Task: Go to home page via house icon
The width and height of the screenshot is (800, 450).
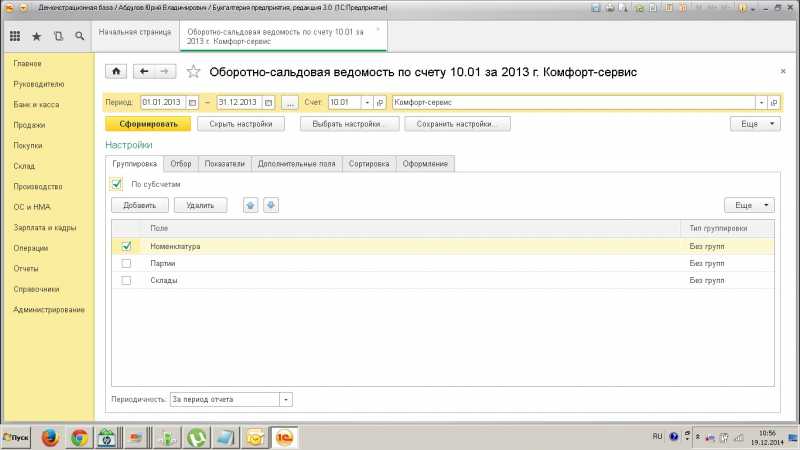Action: click(116, 71)
